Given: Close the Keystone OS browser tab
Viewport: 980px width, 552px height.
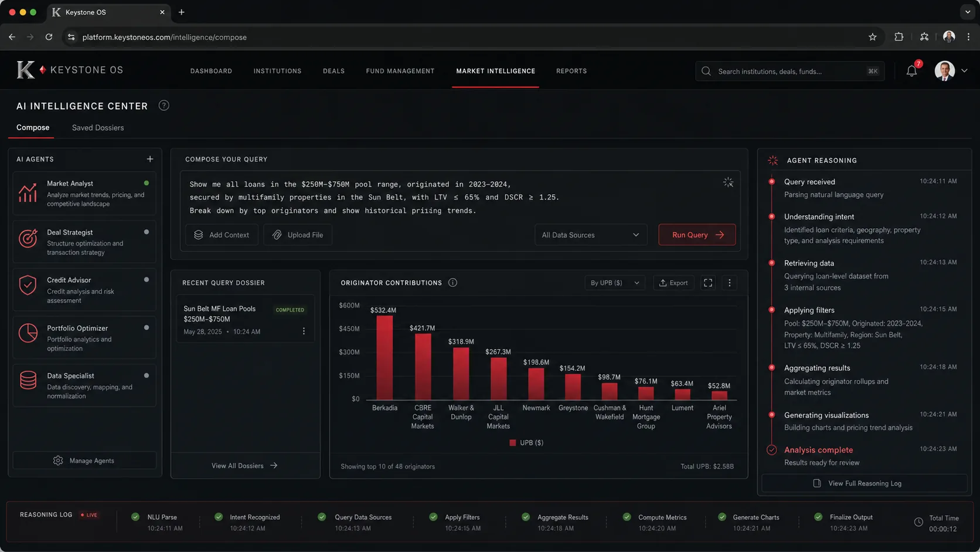Looking at the screenshot, I should 162,12.
